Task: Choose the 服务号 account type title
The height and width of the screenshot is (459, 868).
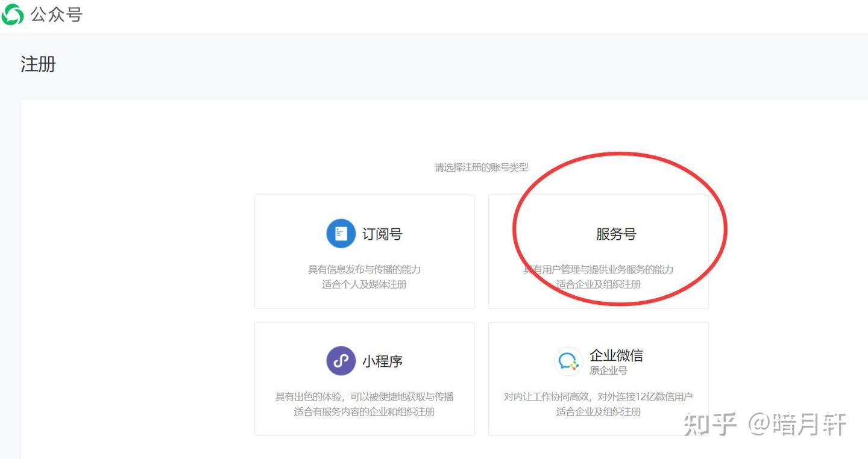Action: [x=616, y=234]
